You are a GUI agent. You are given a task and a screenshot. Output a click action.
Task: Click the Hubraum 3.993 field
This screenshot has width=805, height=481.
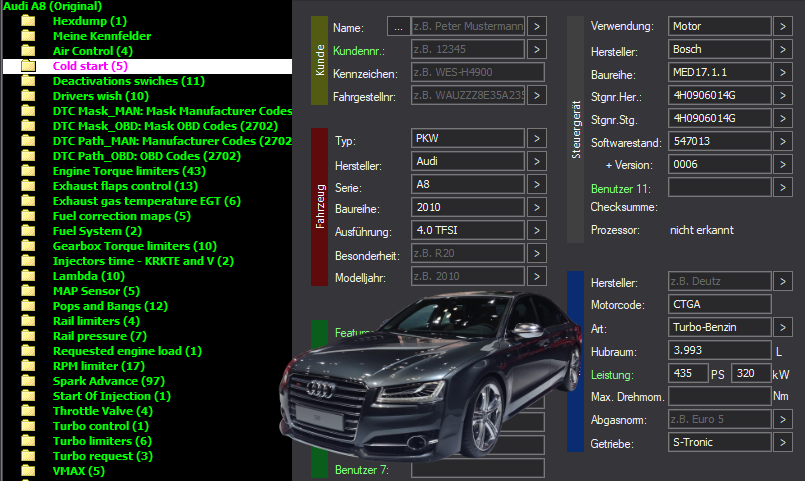pos(720,350)
